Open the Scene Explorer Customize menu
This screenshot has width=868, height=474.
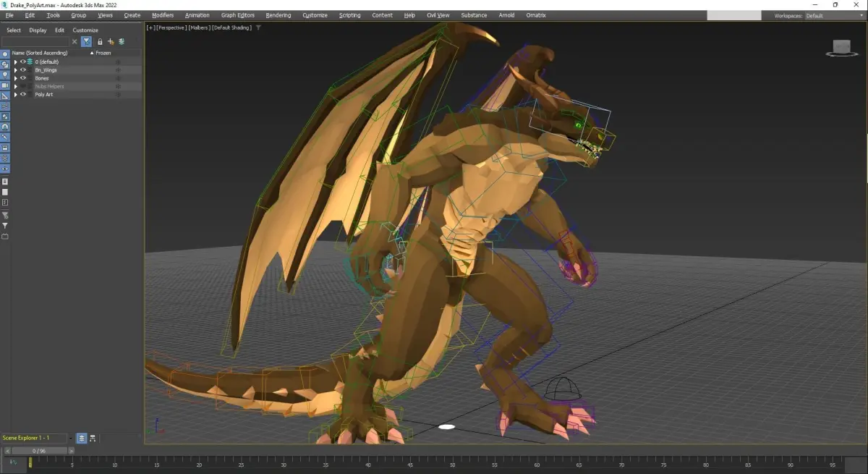[x=85, y=30]
